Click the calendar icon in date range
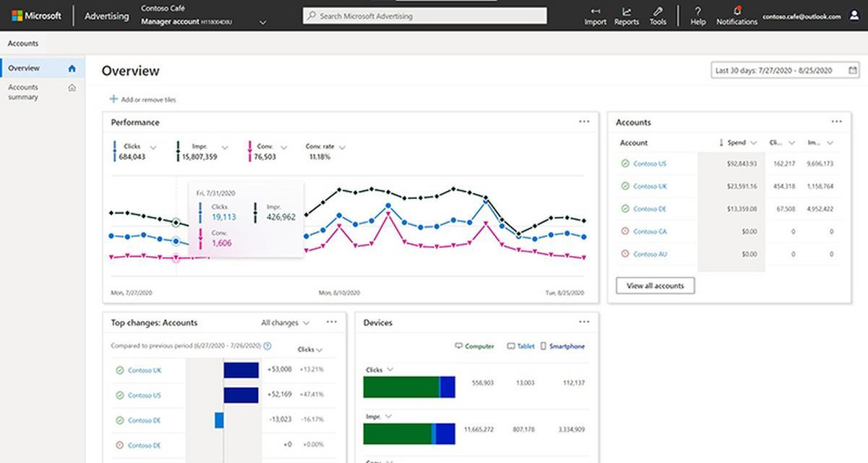Image resolution: width=868 pixels, height=463 pixels. pyautogui.click(x=853, y=70)
